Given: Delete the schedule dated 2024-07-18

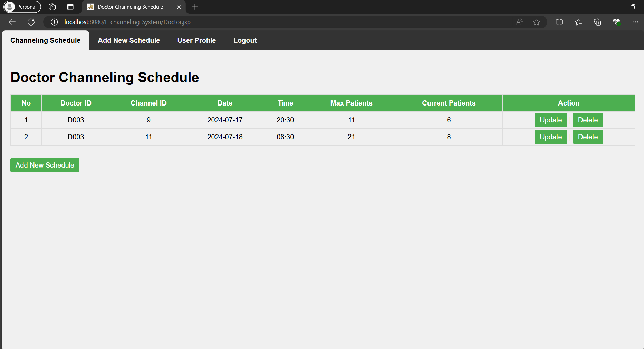Looking at the screenshot, I should pyautogui.click(x=588, y=137).
